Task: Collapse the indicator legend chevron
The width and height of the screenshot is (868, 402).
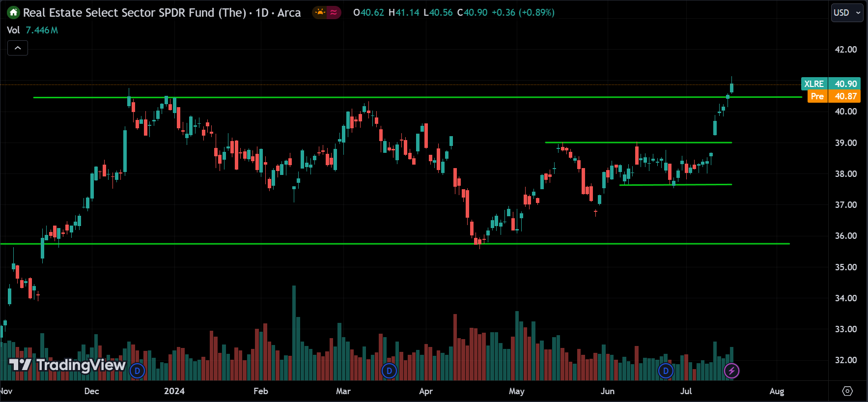Action: tap(18, 48)
